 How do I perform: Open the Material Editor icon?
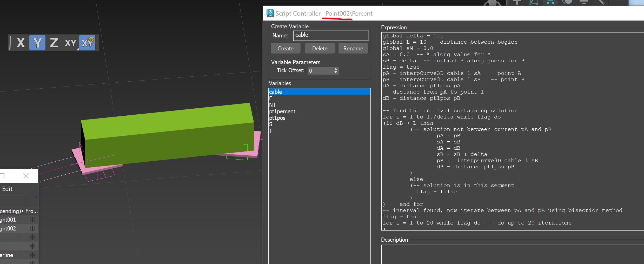pos(568,3)
